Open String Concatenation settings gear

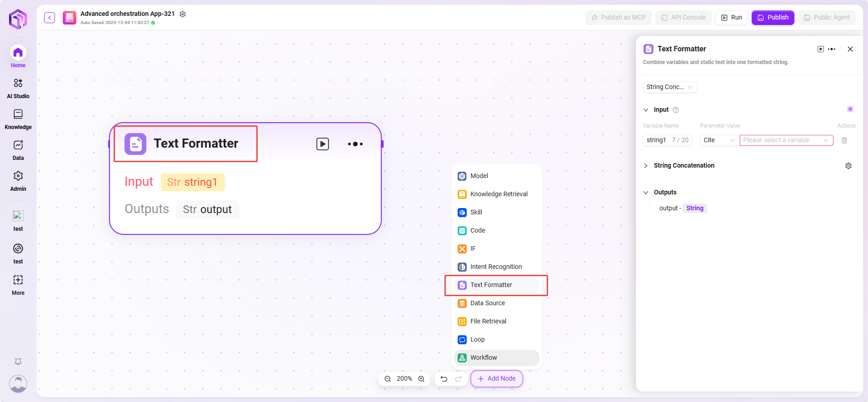848,166
